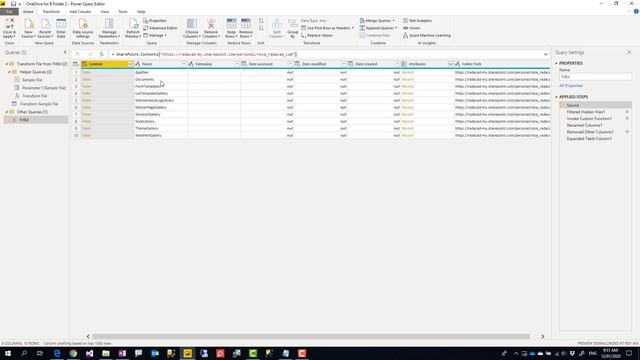
Task: Open the Name column filter dropdown
Action: coord(183,64)
